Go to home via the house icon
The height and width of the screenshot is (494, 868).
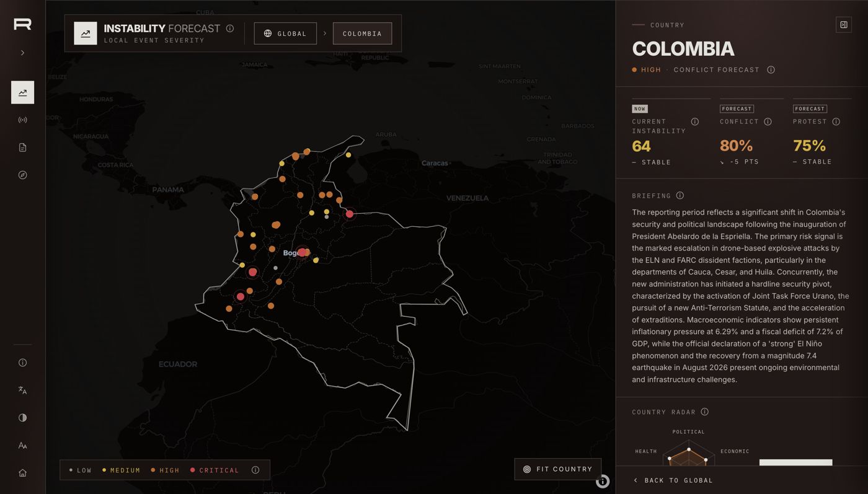pyautogui.click(x=22, y=473)
